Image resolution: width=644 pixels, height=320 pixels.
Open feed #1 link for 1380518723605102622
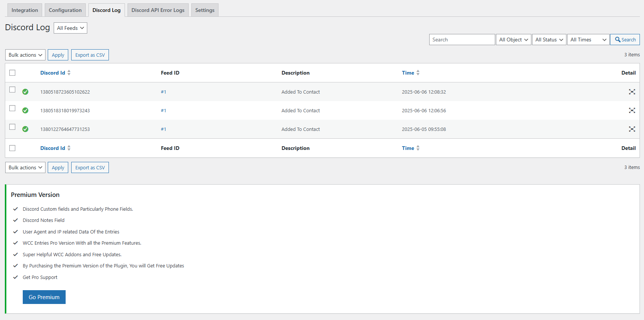click(x=163, y=92)
